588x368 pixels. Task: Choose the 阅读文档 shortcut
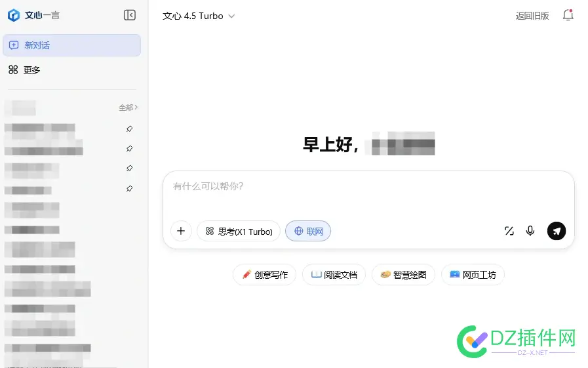334,275
